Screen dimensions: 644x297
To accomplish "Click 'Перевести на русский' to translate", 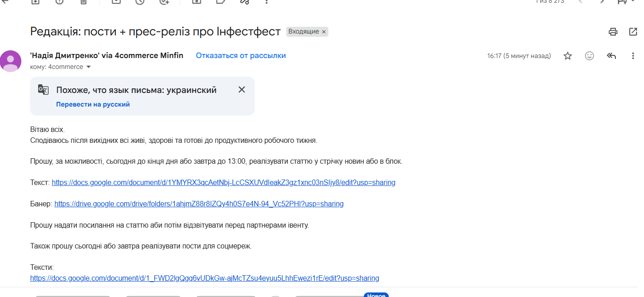I will (93, 104).
